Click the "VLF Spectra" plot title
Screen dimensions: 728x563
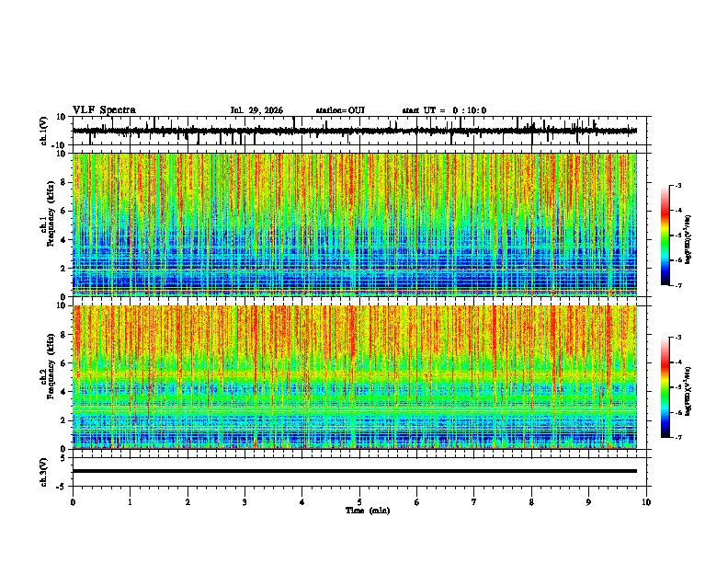[x=104, y=110]
